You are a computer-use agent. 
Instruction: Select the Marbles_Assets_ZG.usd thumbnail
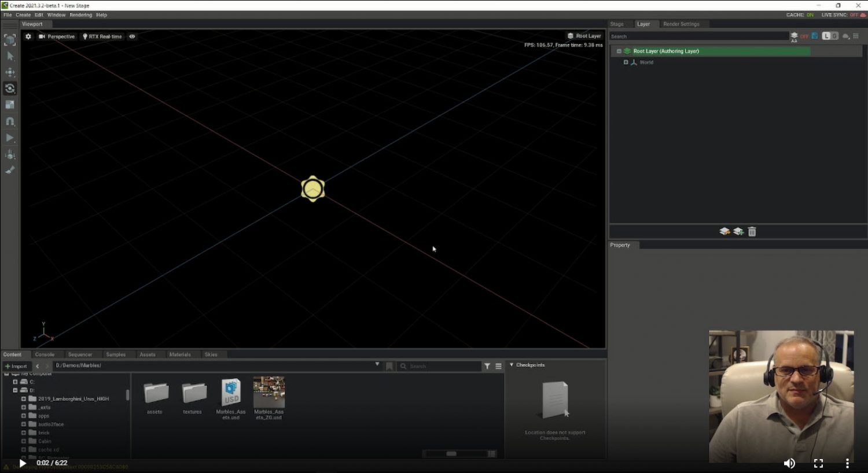(x=269, y=393)
